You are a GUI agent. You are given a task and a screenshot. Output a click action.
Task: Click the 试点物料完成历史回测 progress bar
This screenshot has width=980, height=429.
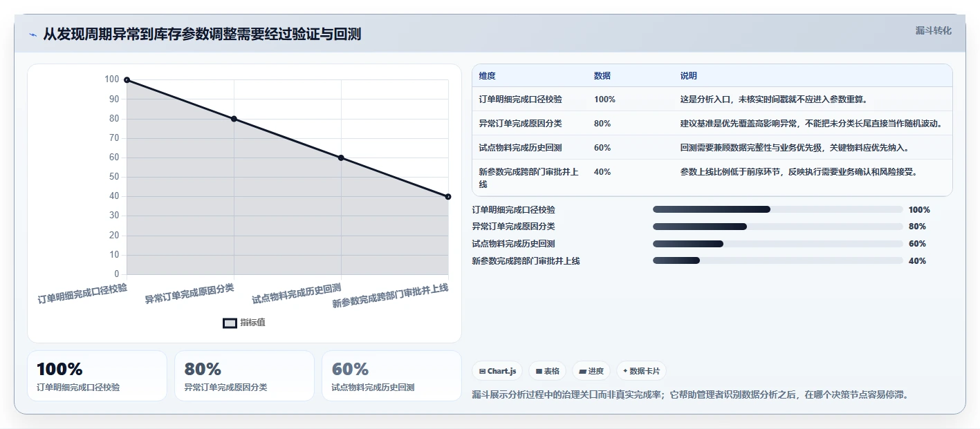778,244
